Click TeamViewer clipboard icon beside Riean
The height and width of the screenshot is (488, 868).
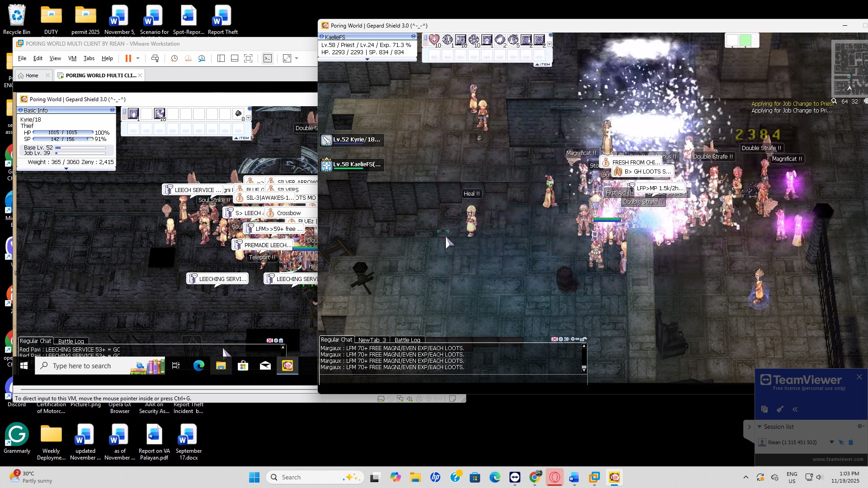pyautogui.click(x=851, y=442)
